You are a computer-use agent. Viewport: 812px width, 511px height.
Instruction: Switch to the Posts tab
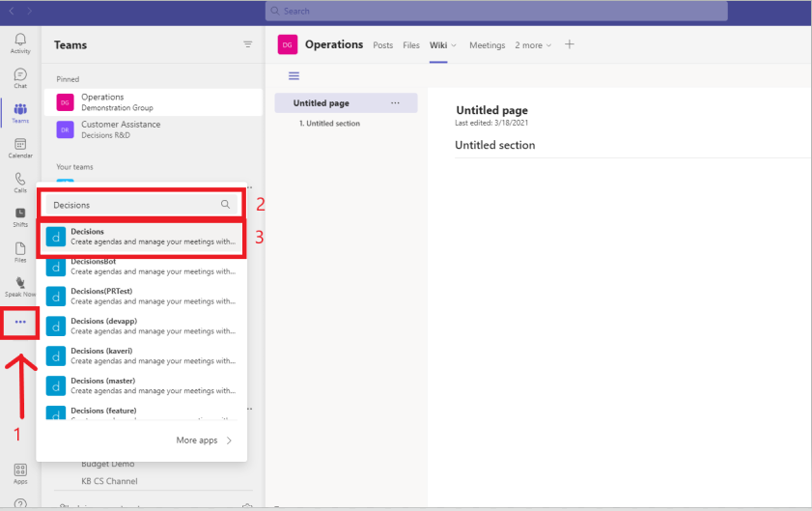[382, 45]
